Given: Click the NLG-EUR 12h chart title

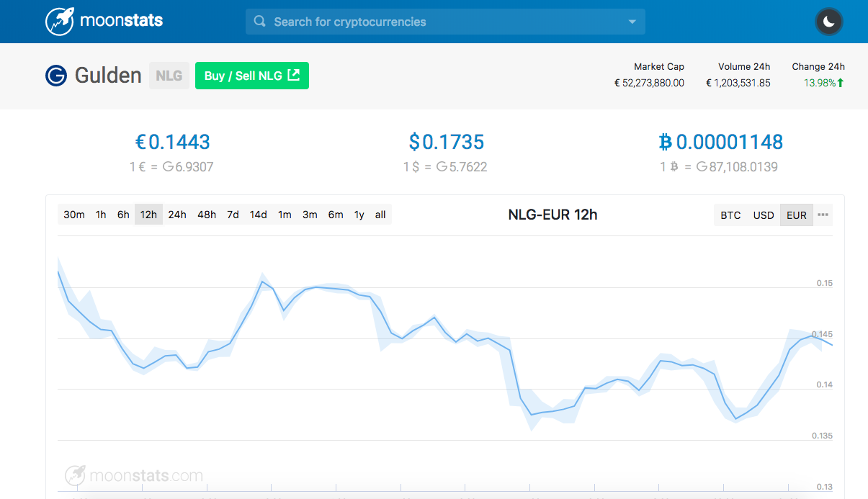Looking at the screenshot, I should [552, 215].
